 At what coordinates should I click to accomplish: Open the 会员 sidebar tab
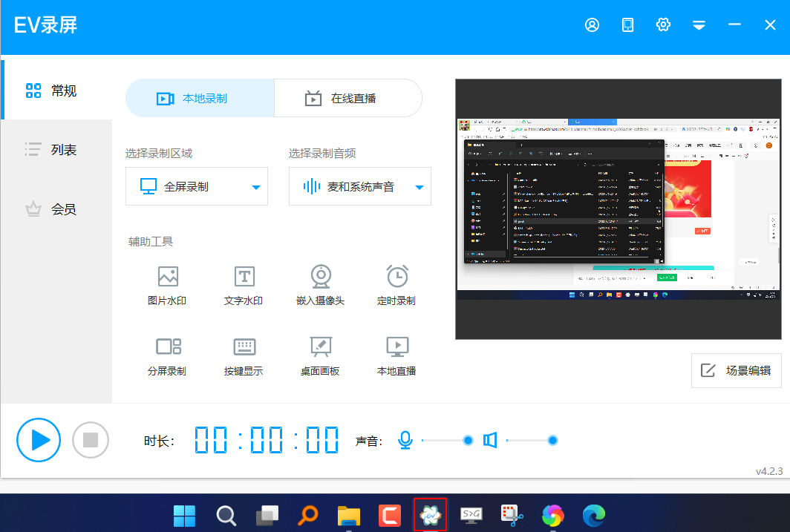56,209
